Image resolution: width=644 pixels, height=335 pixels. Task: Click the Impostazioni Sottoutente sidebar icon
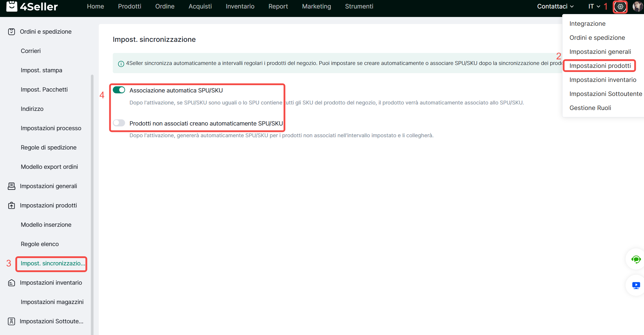point(11,321)
